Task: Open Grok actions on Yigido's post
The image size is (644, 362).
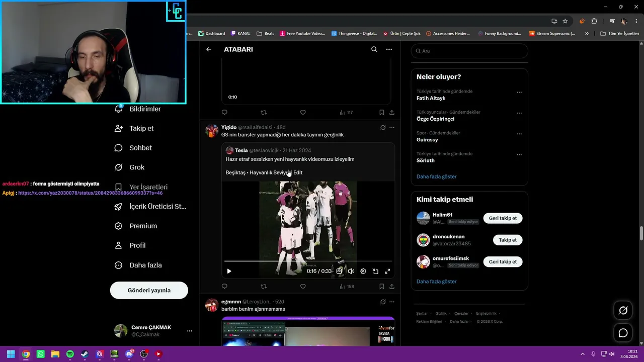Action: pyautogui.click(x=383, y=128)
